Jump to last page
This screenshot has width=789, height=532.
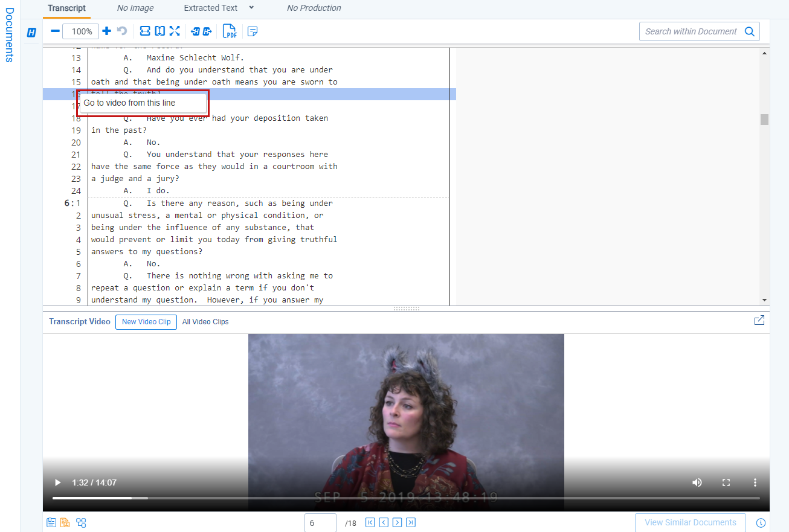[411, 522]
